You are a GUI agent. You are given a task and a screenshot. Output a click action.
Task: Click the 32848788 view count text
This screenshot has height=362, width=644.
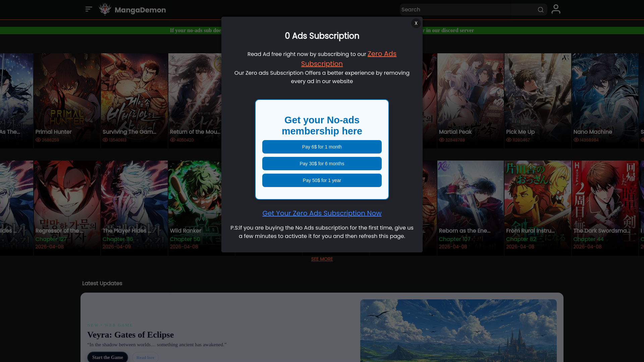(x=455, y=140)
